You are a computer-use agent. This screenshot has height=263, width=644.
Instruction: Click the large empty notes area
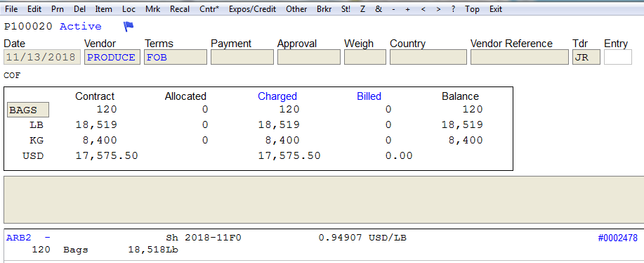point(324,200)
